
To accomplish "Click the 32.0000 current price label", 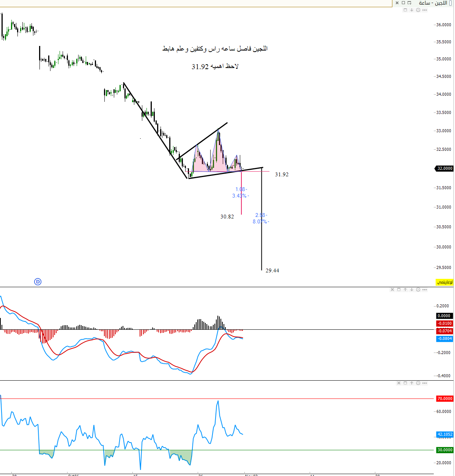I will (444, 168).
